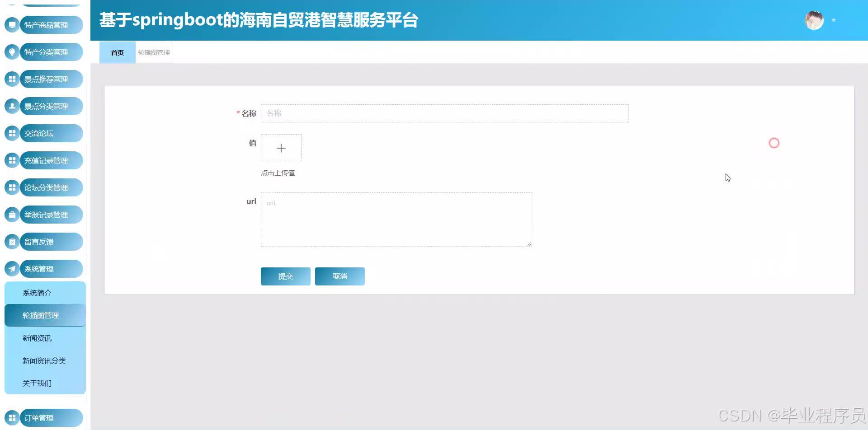Image resolution: width=868 pixels, height=430 pixels.
Task: Click the 订单管理 sidebar icon
Action: [12, 417]
